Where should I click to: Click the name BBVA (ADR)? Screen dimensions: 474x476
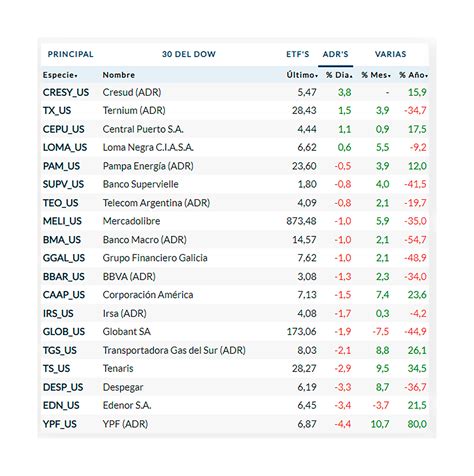pyautogui.click(x=129, y=277)
